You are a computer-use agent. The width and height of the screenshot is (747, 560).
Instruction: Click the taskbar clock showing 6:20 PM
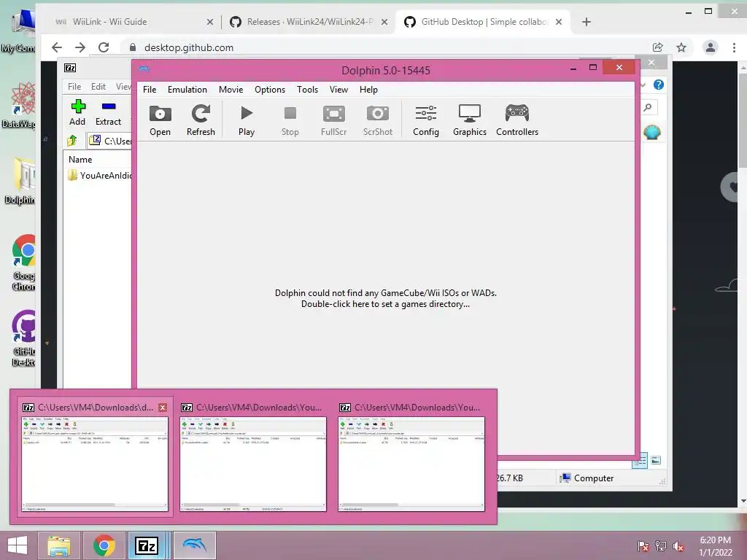point(716,546)
